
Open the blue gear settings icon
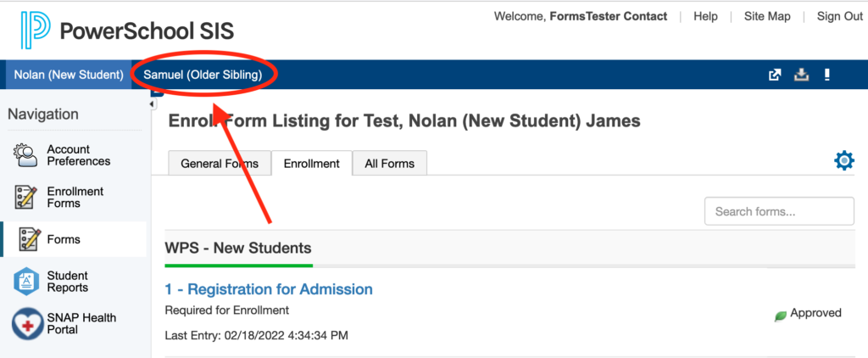(843, 160)
